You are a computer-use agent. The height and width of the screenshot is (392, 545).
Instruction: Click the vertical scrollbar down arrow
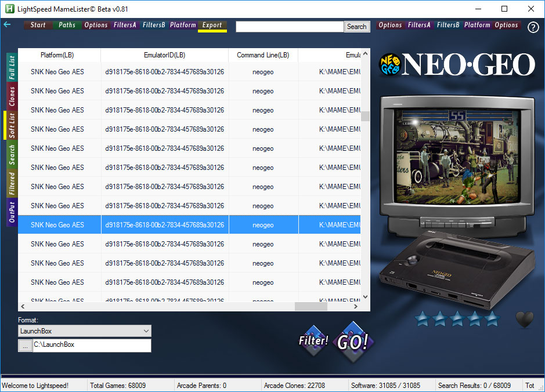coord(365,297)
